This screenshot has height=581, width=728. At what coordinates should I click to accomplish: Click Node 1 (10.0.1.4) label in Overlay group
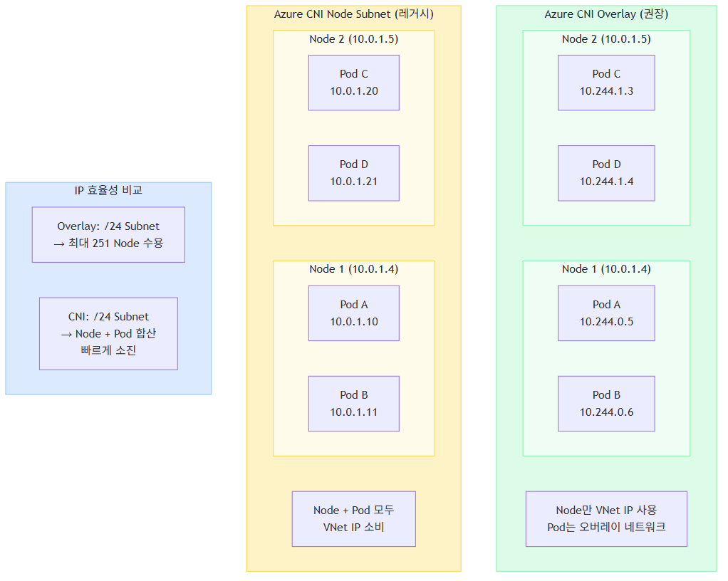coord(606,269)
